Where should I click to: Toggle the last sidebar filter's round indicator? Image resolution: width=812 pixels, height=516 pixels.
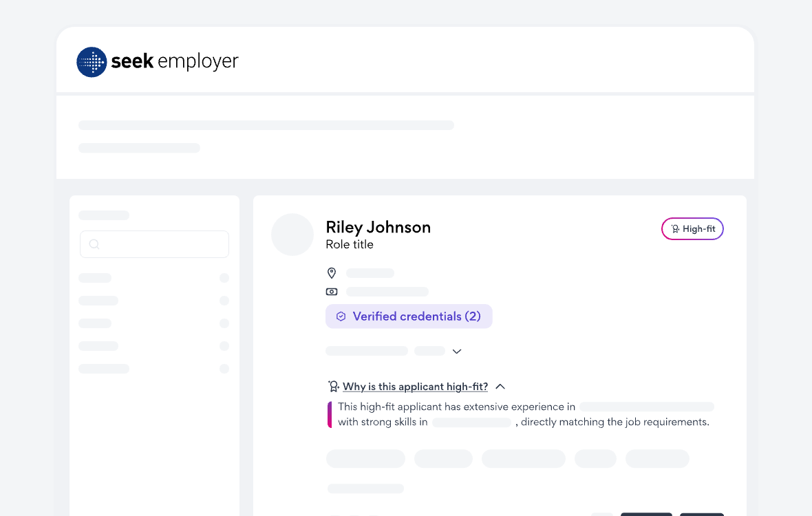(224, 369)
